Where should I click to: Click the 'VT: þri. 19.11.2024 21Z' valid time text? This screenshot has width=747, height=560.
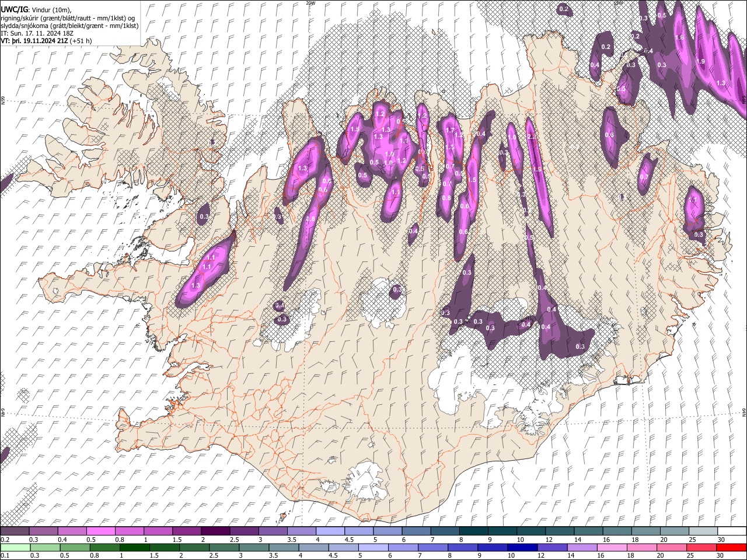pos(34,41)
